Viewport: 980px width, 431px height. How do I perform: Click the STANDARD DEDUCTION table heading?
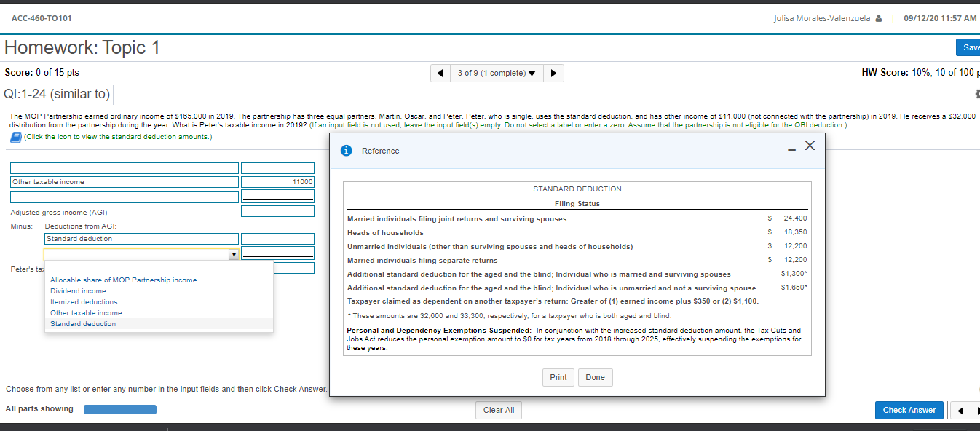(x=577, y=189)
